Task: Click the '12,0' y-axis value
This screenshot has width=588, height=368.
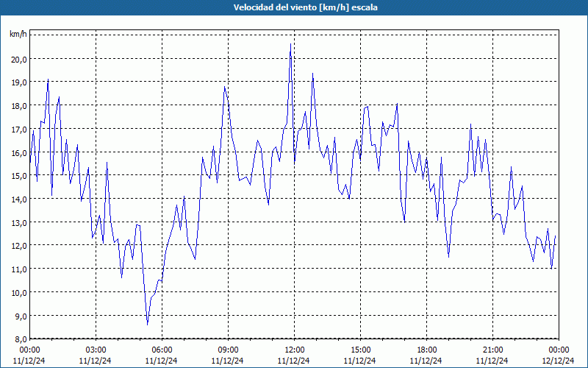Action: 21,246
